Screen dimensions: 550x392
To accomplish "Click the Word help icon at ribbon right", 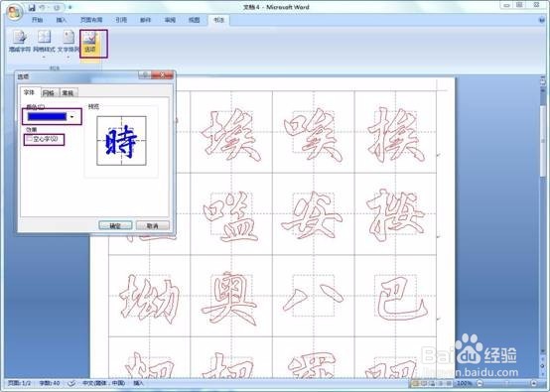I will (x=542, y=20).
